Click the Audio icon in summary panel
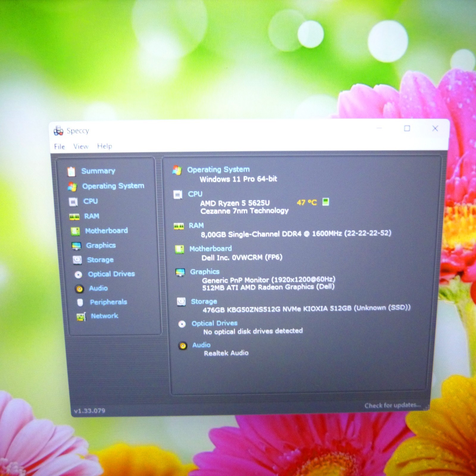The width and height of the screenshot is (476, 476). tap(183, 346)
